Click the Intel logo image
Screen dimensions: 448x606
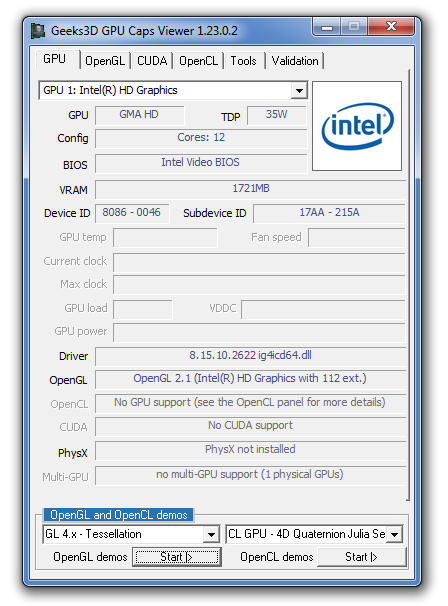coord(357,126)
